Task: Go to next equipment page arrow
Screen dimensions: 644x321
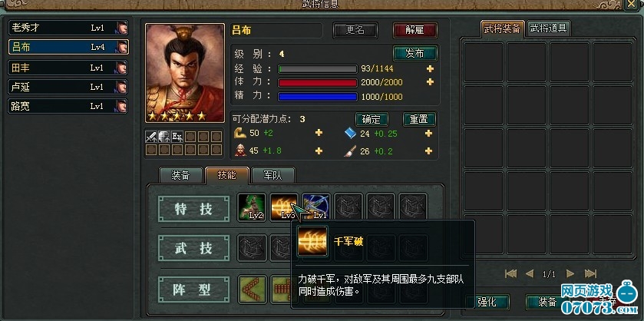Action: pos(570,273)
